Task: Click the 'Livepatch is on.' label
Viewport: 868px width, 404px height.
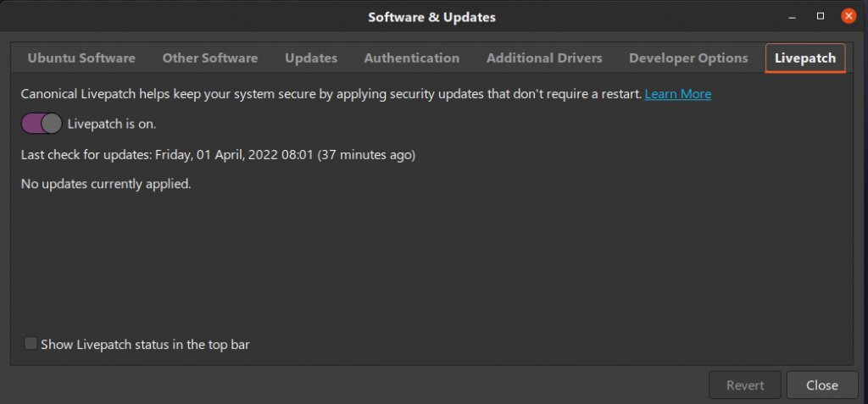Action: [112, 124]
